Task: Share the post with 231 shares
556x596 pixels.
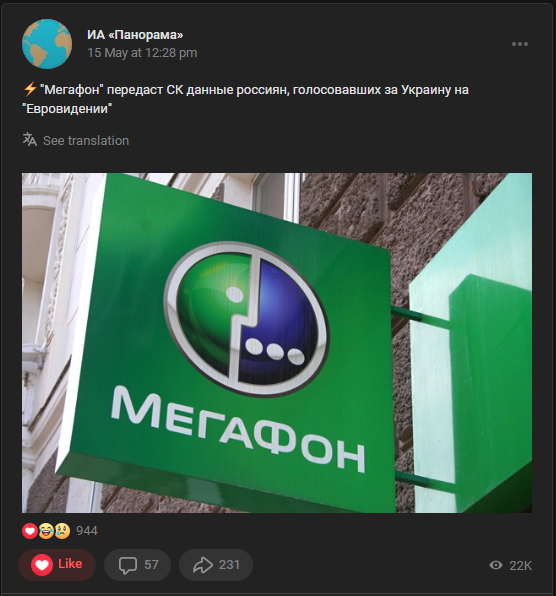Action: (216, 565)
